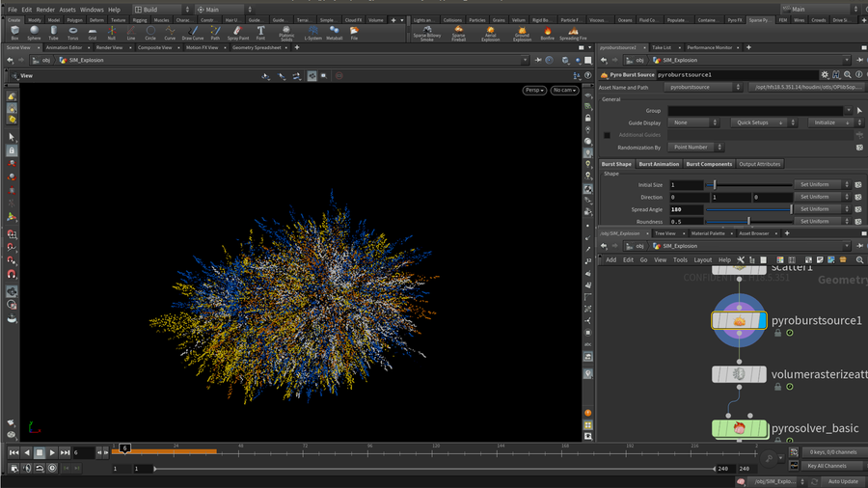Jump to the first frame button
Viewport: 868px width, 488px height.
tap(14, 452)
